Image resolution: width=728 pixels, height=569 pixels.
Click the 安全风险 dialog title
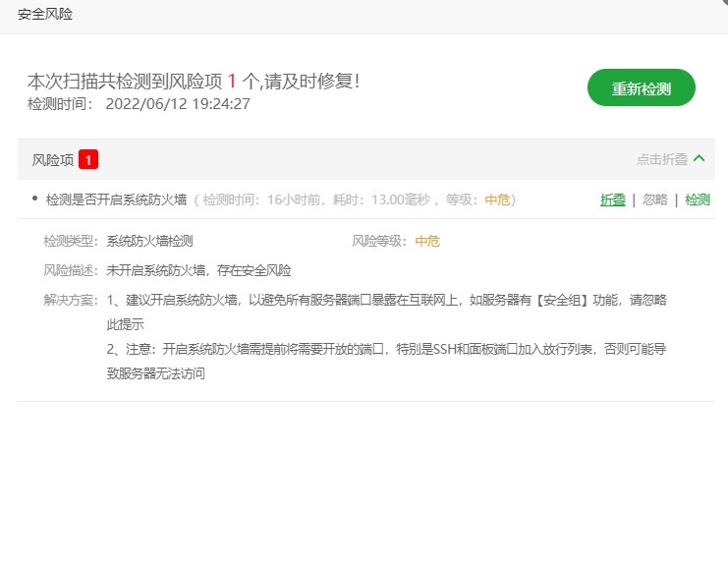[x=45, y=14]
